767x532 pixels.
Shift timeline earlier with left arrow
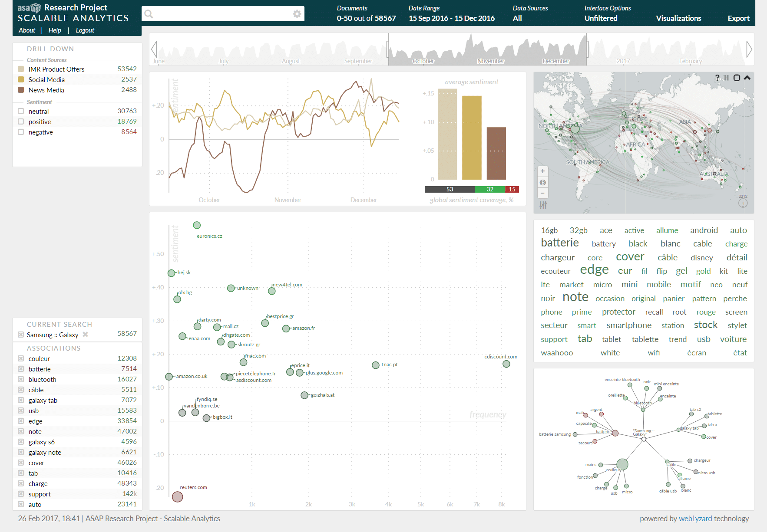(x=154, y=49)
